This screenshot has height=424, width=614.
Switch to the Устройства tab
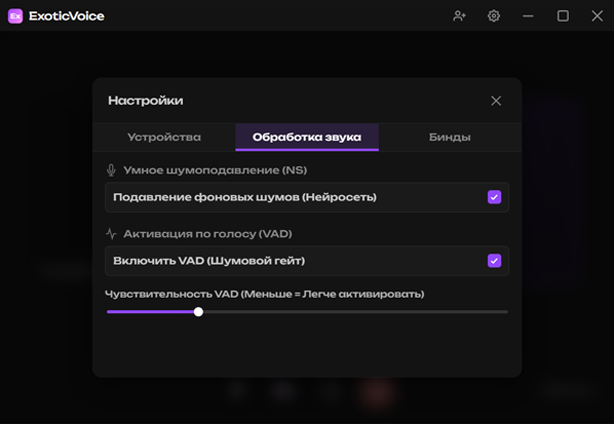click(x=164, y=137)
